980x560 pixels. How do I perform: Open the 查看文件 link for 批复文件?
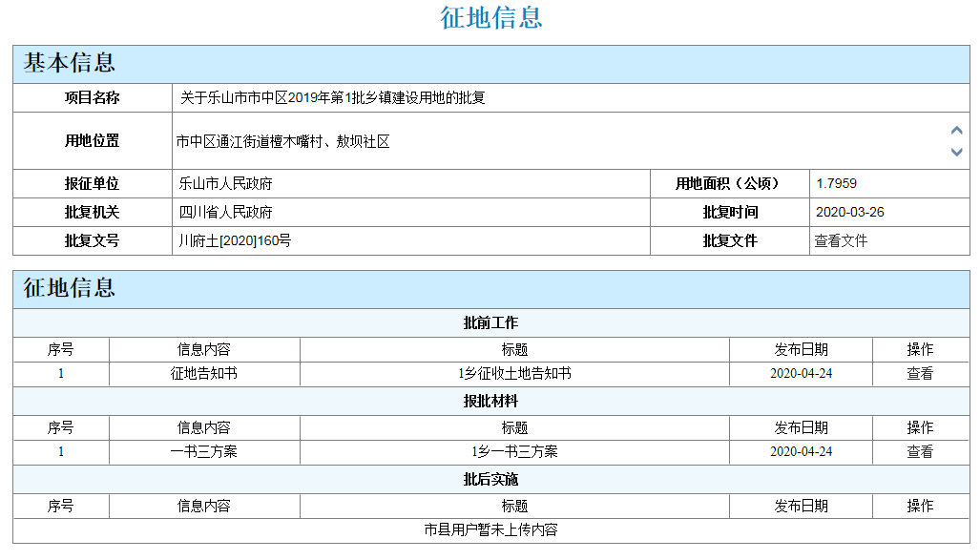[x=841, y=240]
